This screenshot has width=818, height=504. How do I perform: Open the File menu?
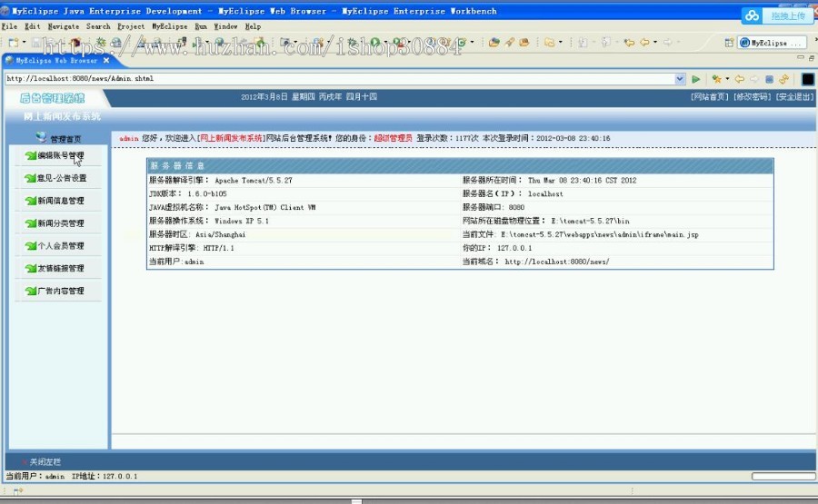(9, 26)
